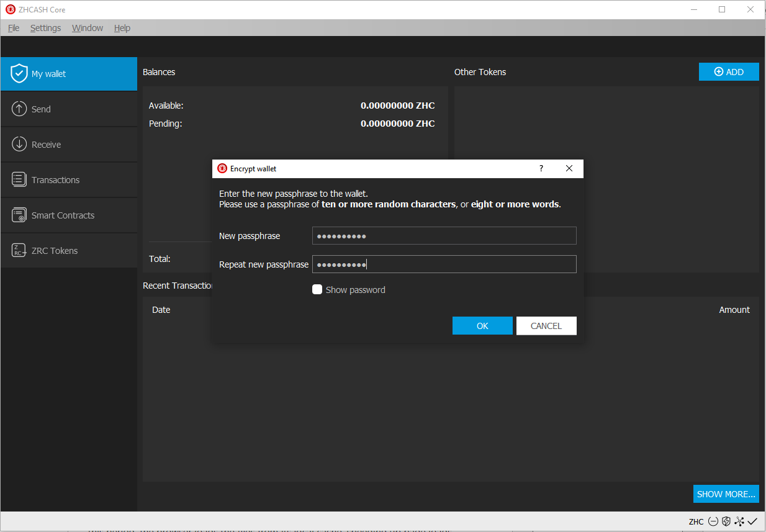This screenshot has height=532, width=766.
Task: Minimize the ZHCASH Core window
Action: coord(693,9)
